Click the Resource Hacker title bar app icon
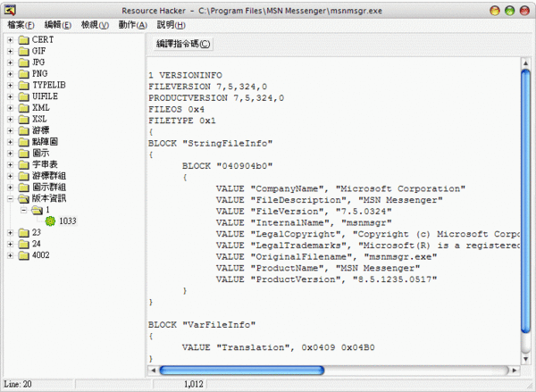The image size is (536, 392). click(x=10, y=10)
